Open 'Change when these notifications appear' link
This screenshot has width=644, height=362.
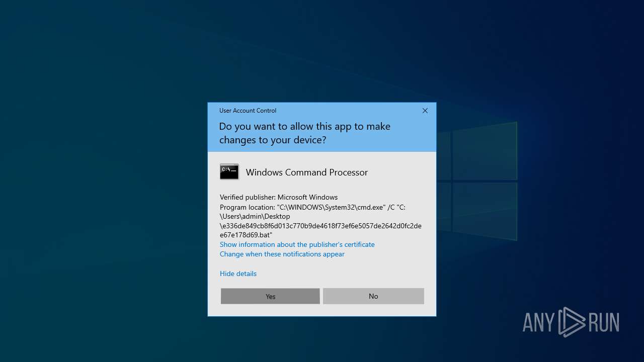282,254
